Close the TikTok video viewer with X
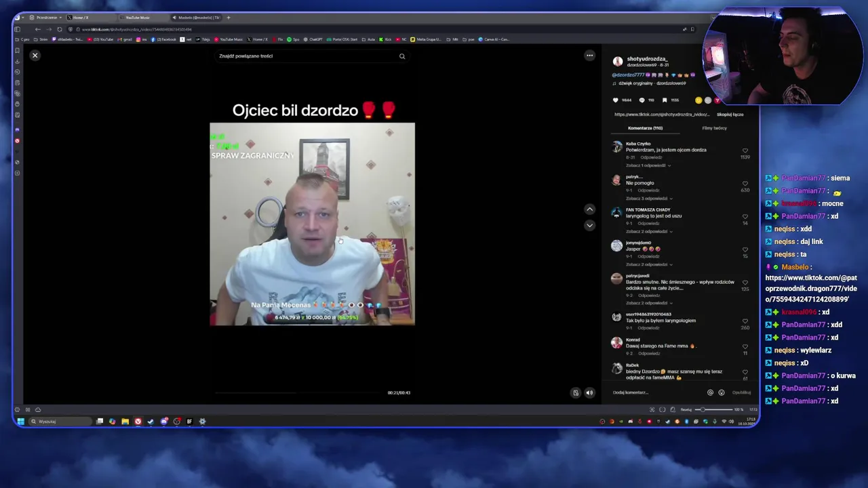 [x=35, y=56]
